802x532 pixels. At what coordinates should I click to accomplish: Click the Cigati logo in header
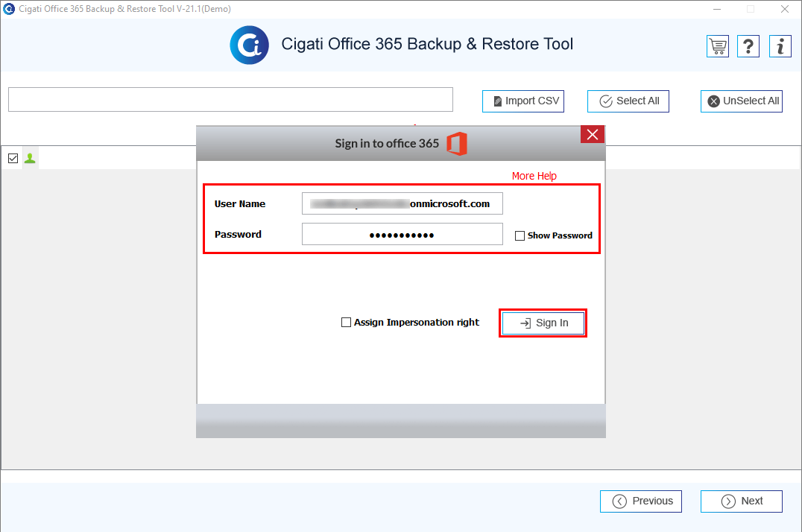[x=249, y=45]
